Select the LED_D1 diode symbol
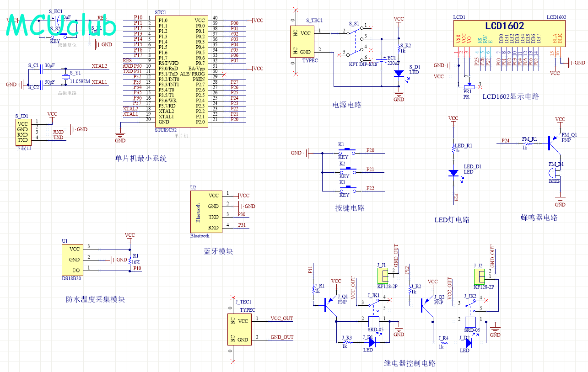The width and height of the screenshot is (588, 372). click(x=453, y=173)
